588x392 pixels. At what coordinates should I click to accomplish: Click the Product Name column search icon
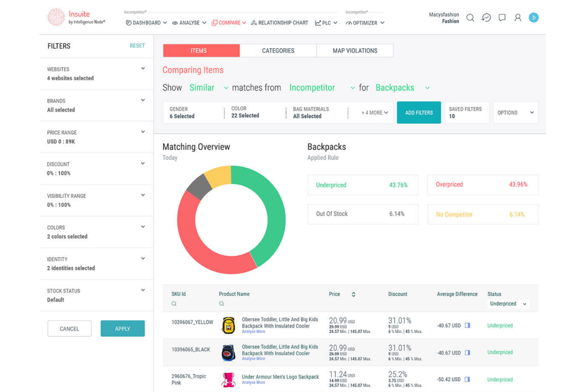tap(222, 303)
